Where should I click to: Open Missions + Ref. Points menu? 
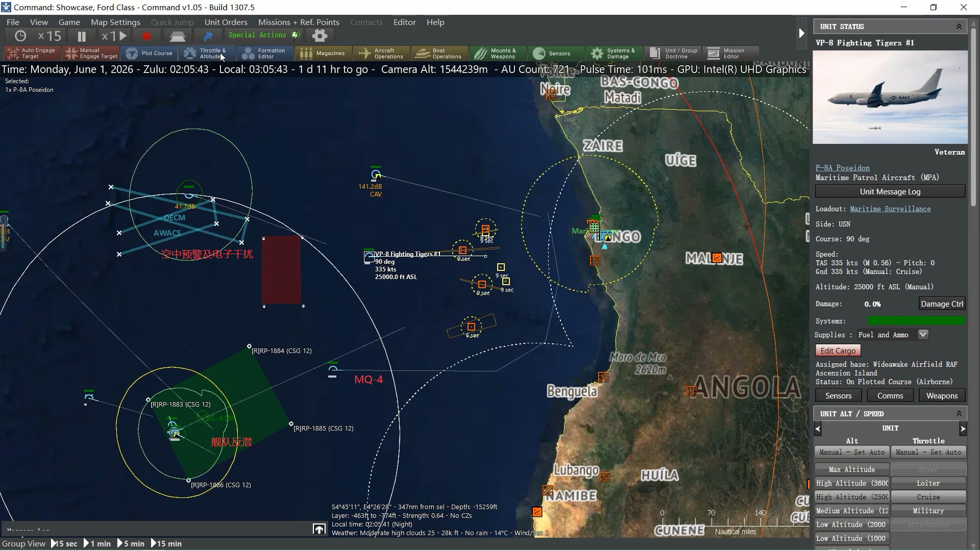click(x=299, y=22)
